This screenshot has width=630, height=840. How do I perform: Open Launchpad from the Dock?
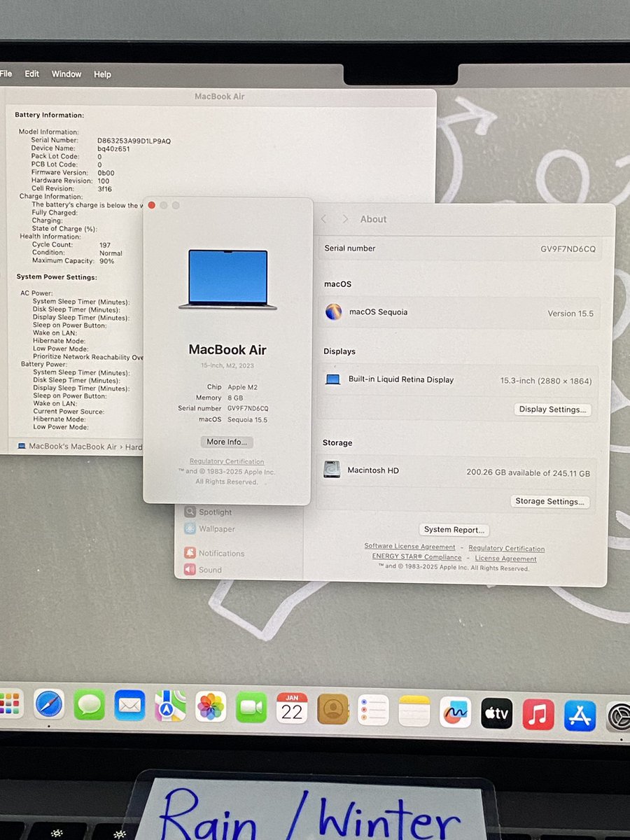(10, 703)
